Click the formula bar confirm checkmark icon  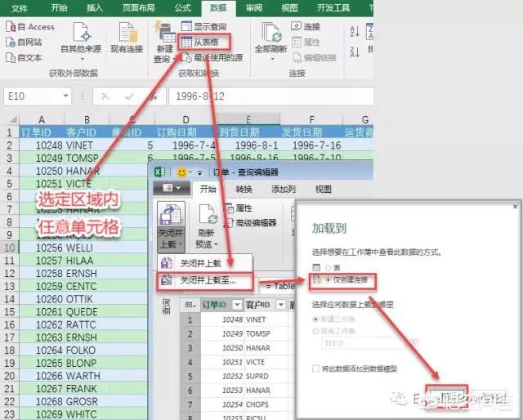coord(129,96)
